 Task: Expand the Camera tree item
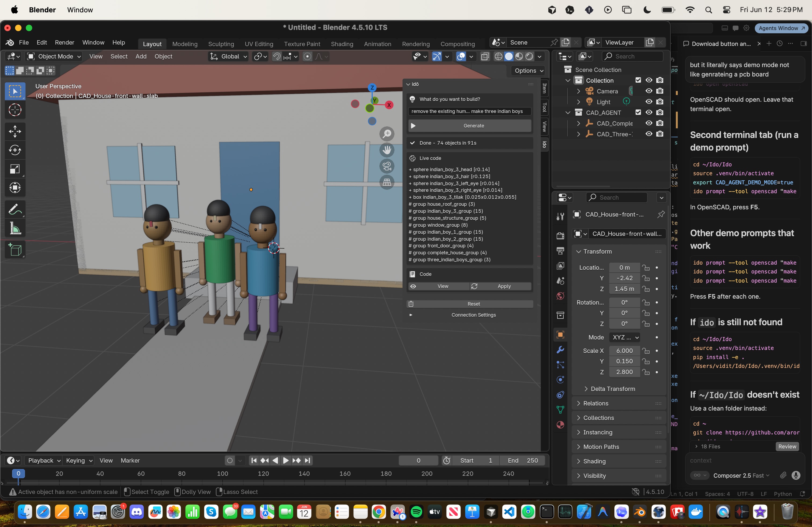(x=578, y=91)
